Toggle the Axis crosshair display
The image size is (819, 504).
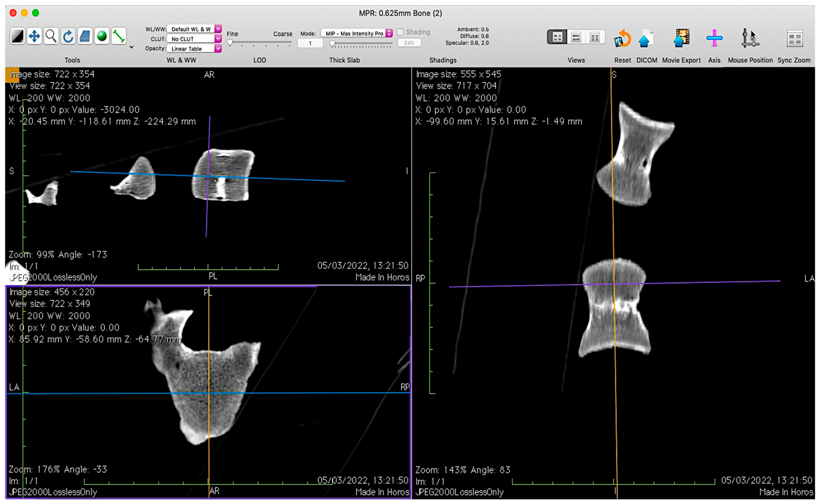click(714, 38)
